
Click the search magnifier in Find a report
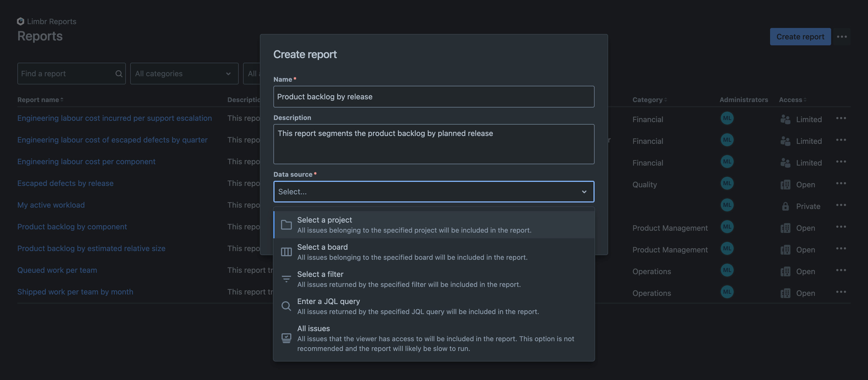[119, 74]
